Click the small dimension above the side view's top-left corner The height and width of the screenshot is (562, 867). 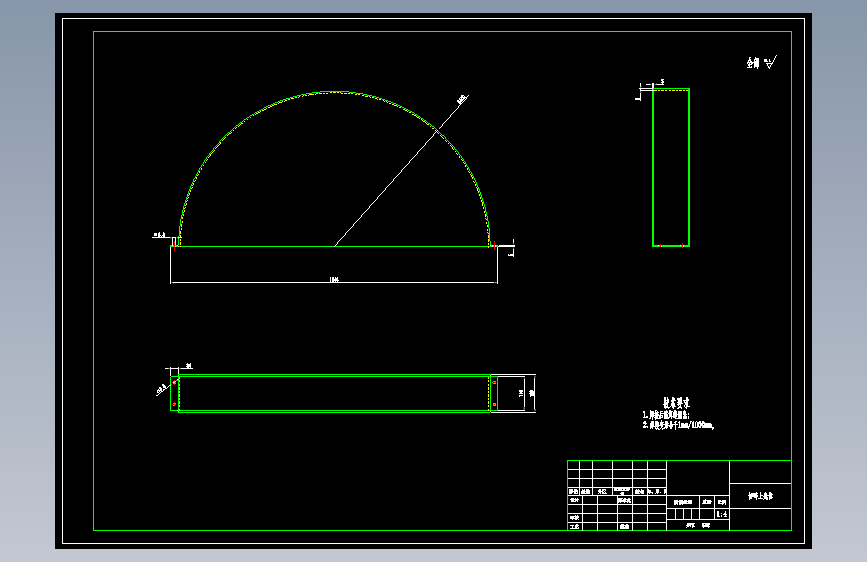(x=662, y=82)
